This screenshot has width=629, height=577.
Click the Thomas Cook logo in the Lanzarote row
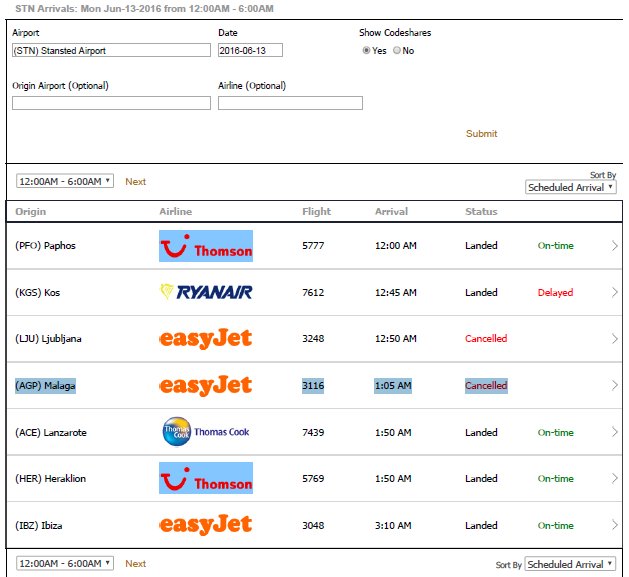[x=206, y=432]
